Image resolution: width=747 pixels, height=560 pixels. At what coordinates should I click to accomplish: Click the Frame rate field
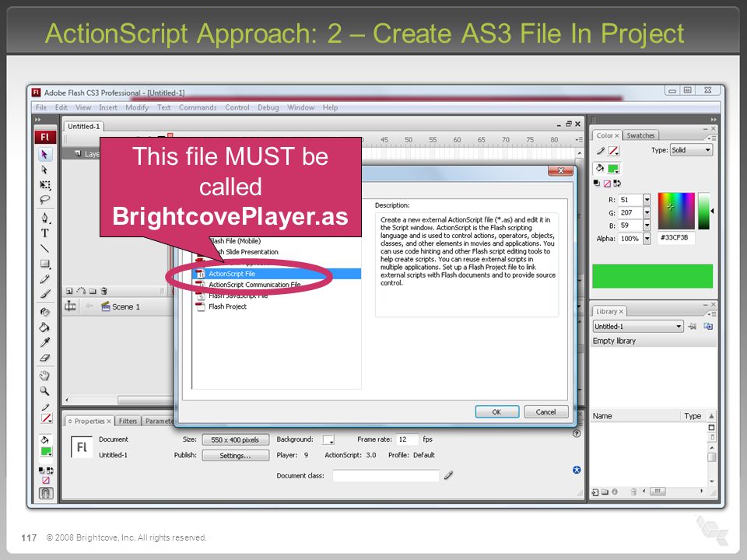pos(407,439)
